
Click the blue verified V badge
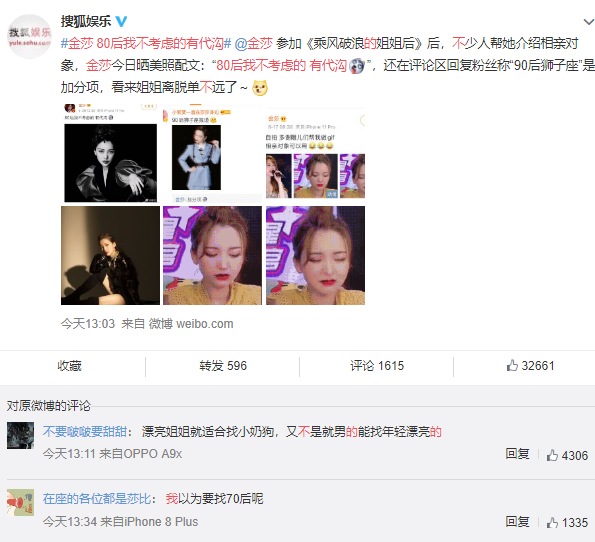[x=121, y=21]
